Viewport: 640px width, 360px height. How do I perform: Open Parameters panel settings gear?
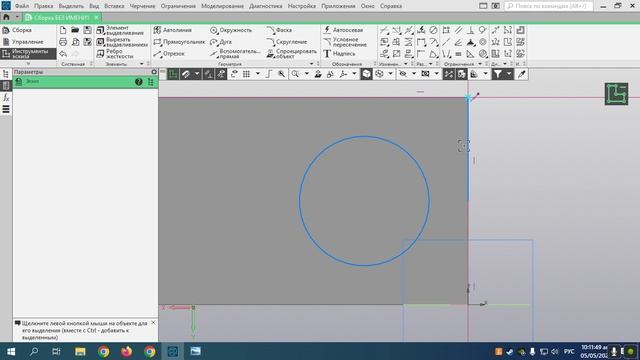pyautogui.click(x=154, y=72)
